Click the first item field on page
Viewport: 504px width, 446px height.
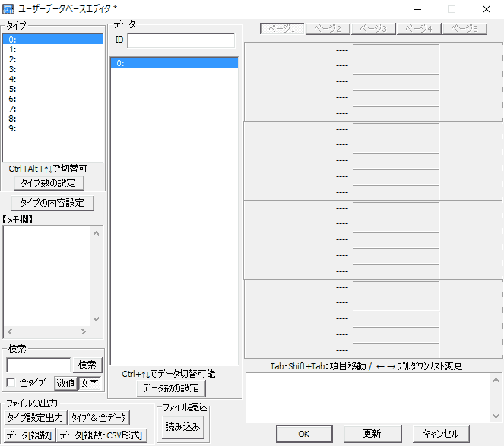click(396, 51)
